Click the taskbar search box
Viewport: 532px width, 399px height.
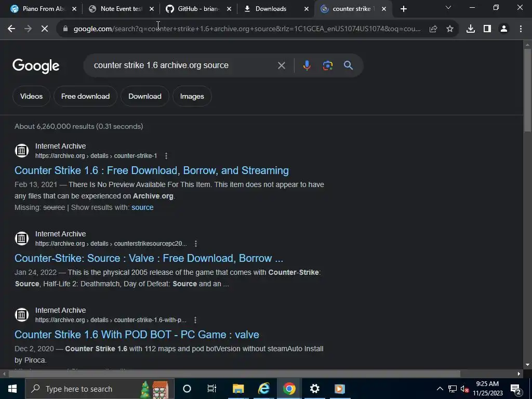point(99,389)
